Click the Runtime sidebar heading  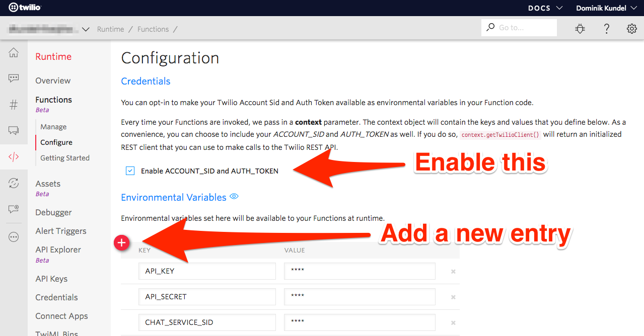pos(53,56)
